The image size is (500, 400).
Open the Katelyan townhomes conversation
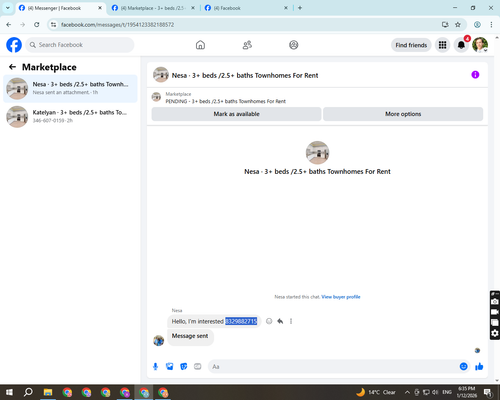70,117
